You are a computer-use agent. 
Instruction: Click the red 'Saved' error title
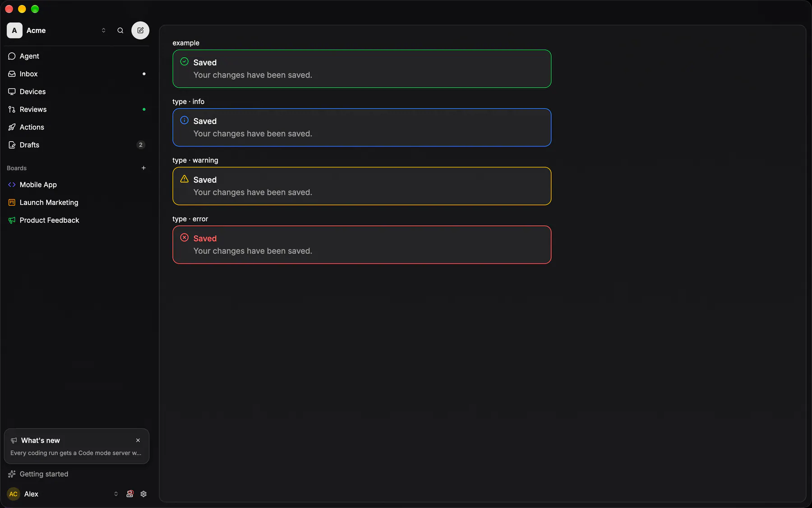[x=205, y=239]
